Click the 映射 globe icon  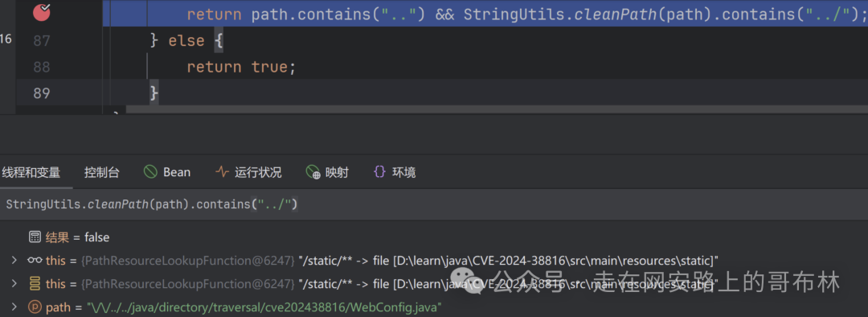[313, 172]
